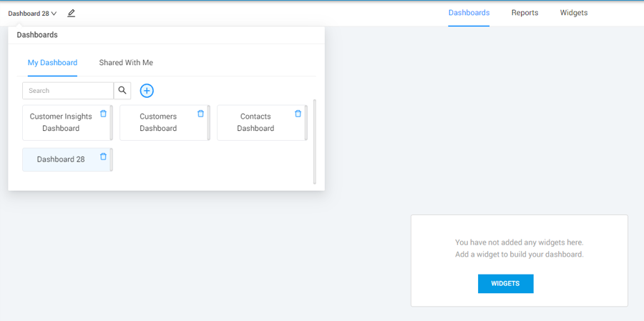Open Customer Insights Dashboard card

[61, 123]
